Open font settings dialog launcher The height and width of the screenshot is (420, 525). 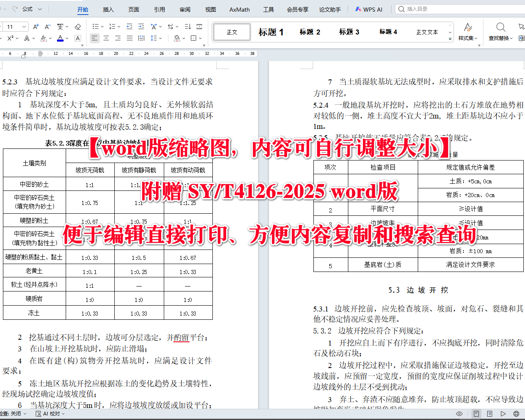click(82, 45)
